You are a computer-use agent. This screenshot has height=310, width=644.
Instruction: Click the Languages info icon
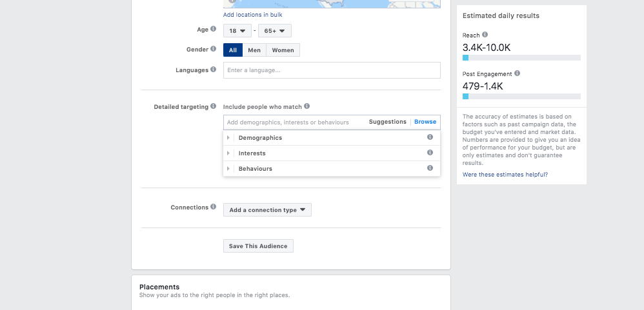213,70
